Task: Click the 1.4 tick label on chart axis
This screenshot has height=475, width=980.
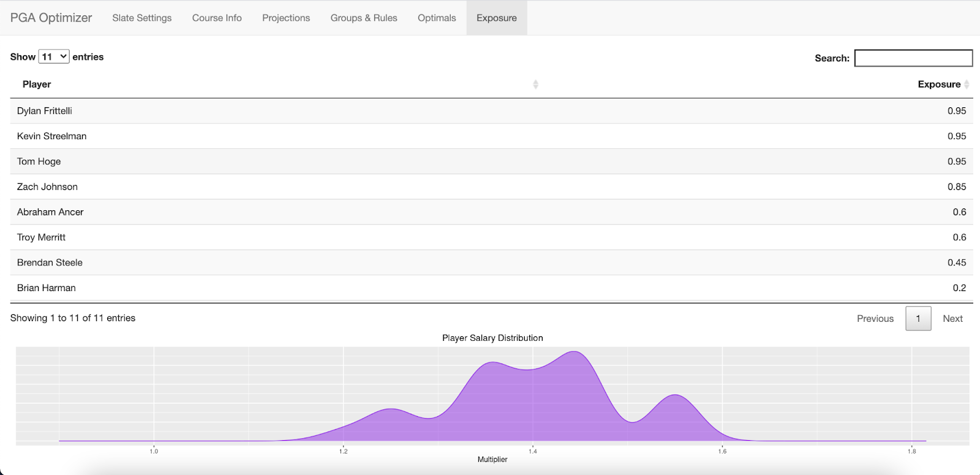Action: click(533, 451)
